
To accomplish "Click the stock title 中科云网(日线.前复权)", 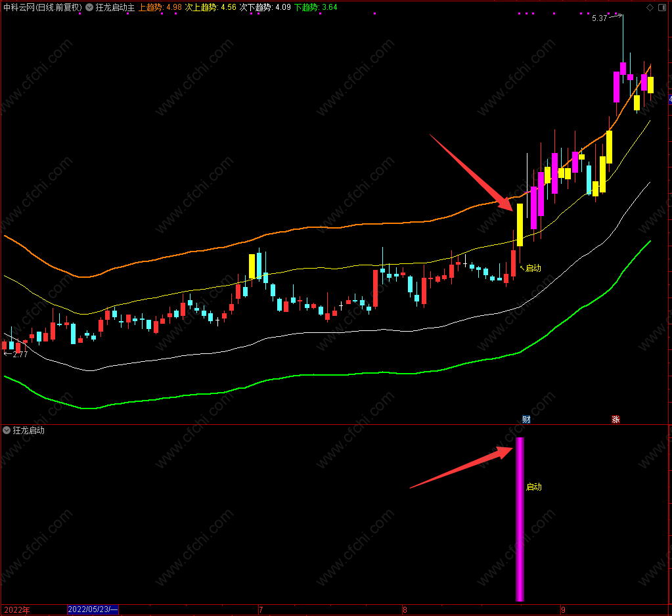I will point(43,7).
